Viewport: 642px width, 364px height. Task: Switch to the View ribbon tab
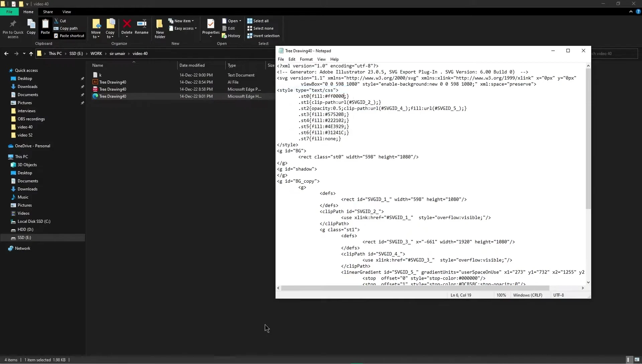(x=67, y=12)
